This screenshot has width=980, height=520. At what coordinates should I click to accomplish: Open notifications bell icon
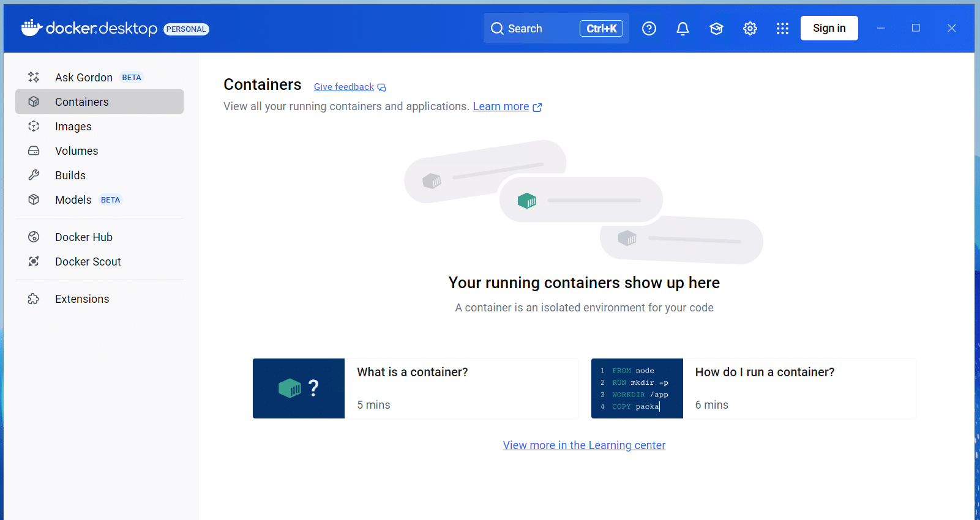(683, 29)
